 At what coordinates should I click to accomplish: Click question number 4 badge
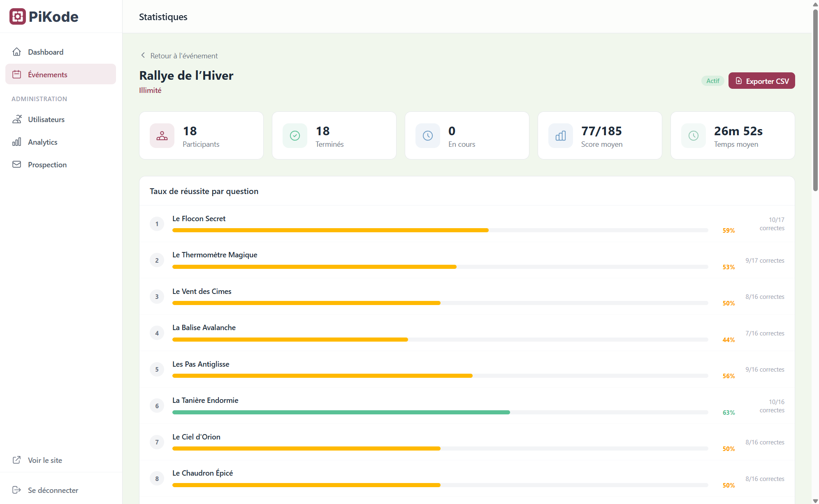click(x=157, y=333)
